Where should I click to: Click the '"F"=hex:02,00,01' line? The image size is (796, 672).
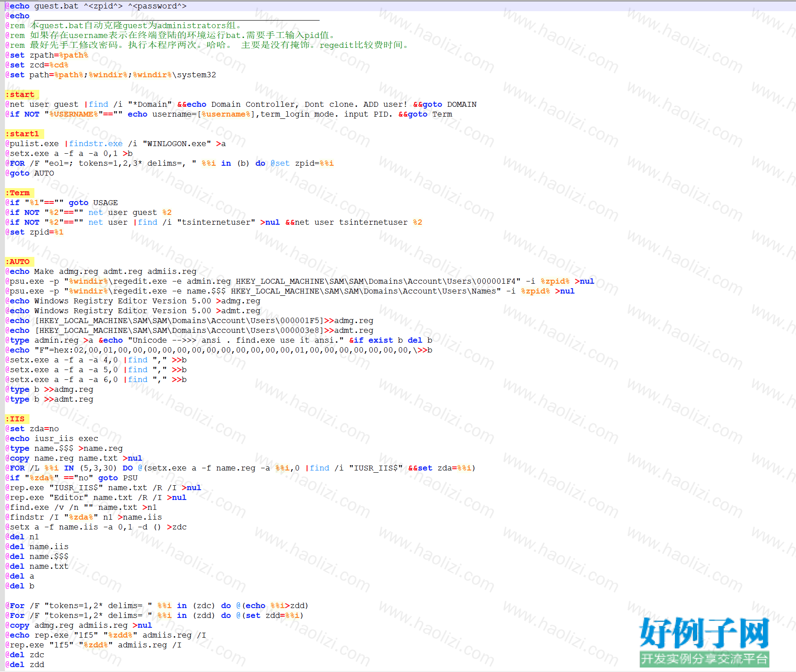219,350
